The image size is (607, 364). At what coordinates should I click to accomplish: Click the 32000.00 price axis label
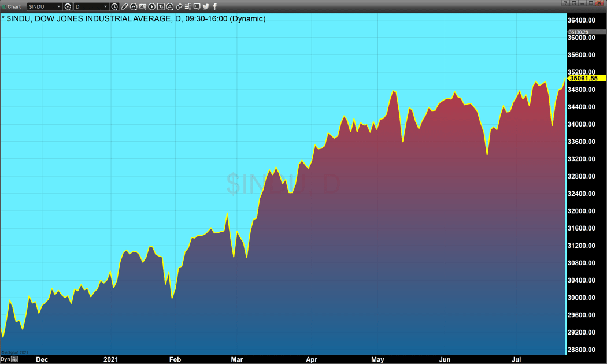point(581,211)
